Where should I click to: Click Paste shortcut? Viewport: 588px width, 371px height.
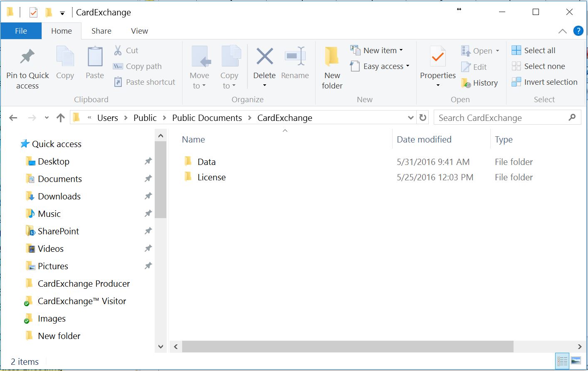pyautogui.click(x=145, y=82)
